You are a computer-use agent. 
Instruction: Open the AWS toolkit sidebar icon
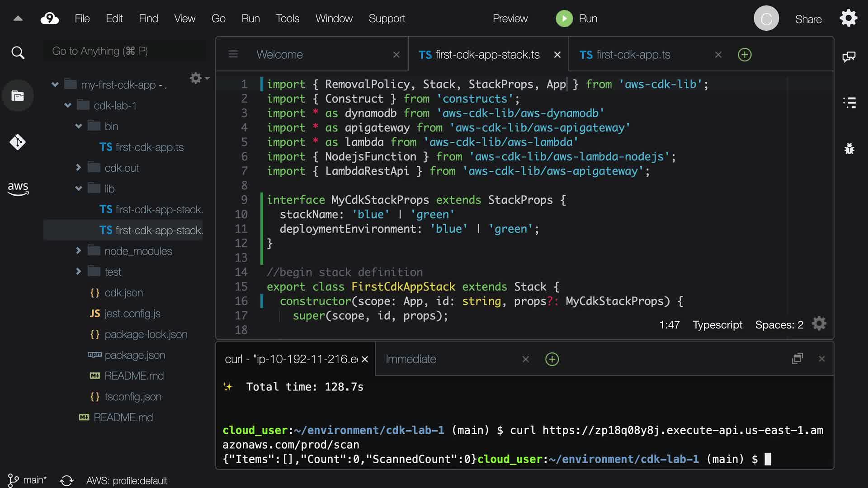(18, 188)
